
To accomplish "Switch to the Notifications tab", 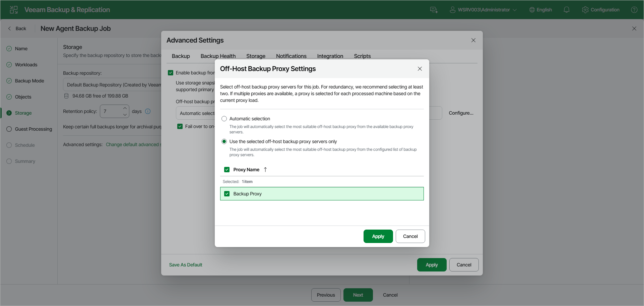I will coord(291,56).
